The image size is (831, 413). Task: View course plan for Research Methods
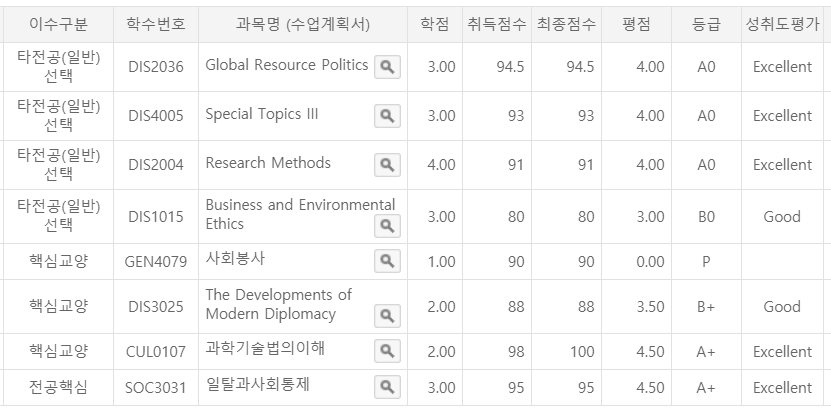pos(387,165)
